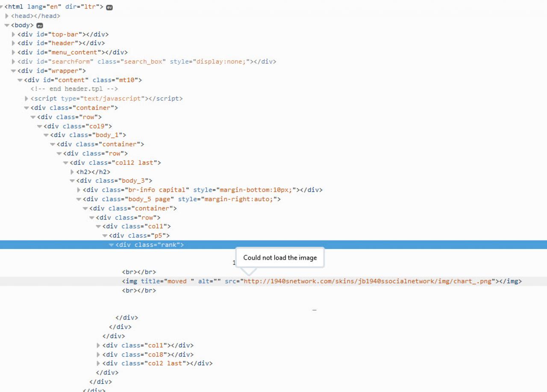
Task: Expand the div with id header
Action: click(14, 43)
